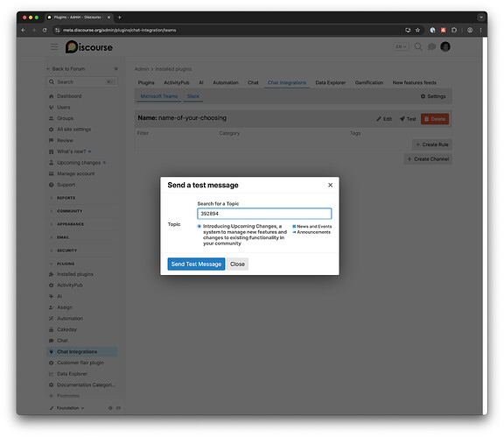Switch to the Automation tab
Image resolution: width=504 pixels, height=437 pixels.
point(226,82)
